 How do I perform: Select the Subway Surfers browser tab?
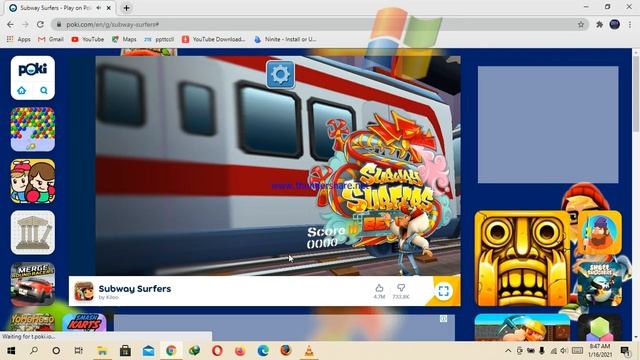click(x=60, y=8)
